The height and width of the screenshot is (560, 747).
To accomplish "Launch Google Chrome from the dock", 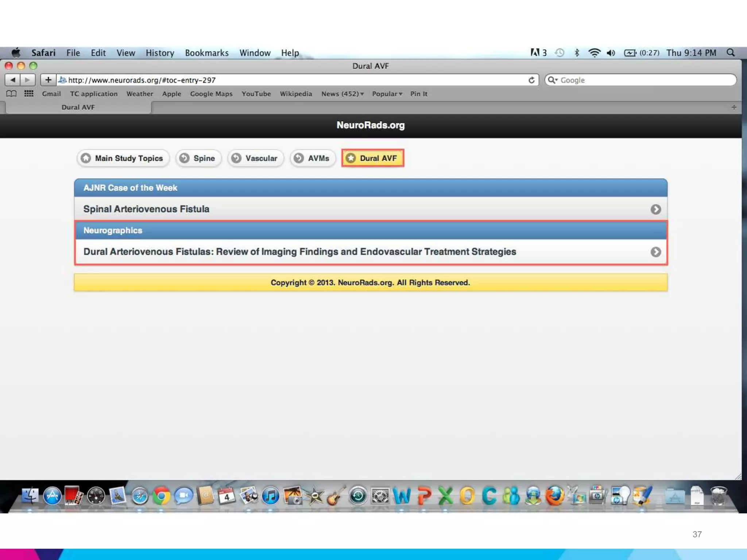I will (x=161, y=496).
